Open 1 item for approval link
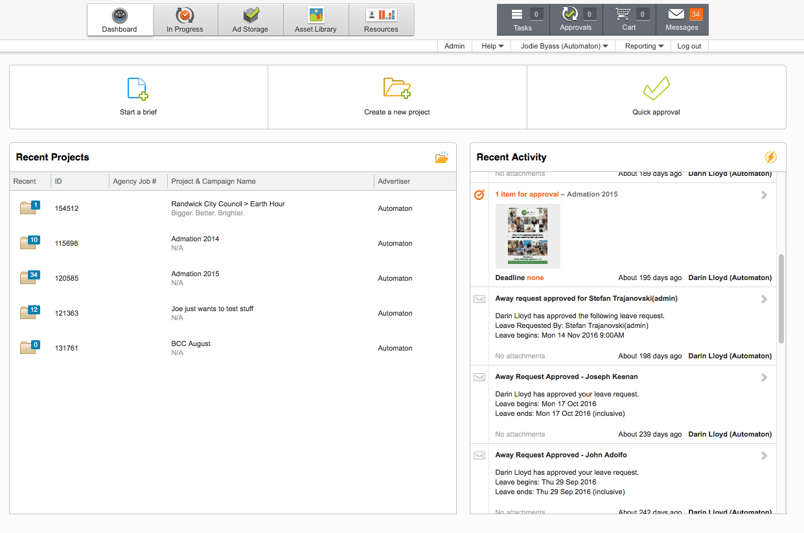Screen dimensions: 804x533 527,194
